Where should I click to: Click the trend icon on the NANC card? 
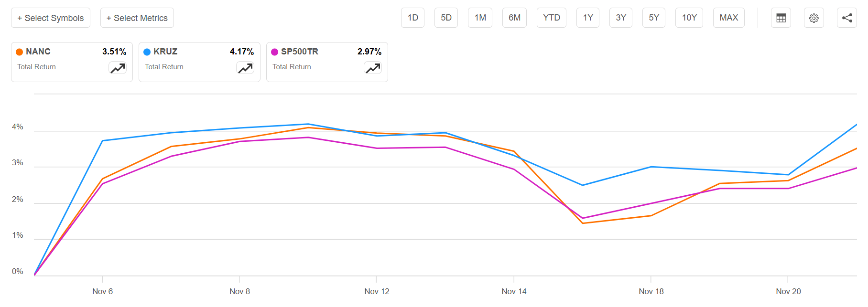(117, 68)
